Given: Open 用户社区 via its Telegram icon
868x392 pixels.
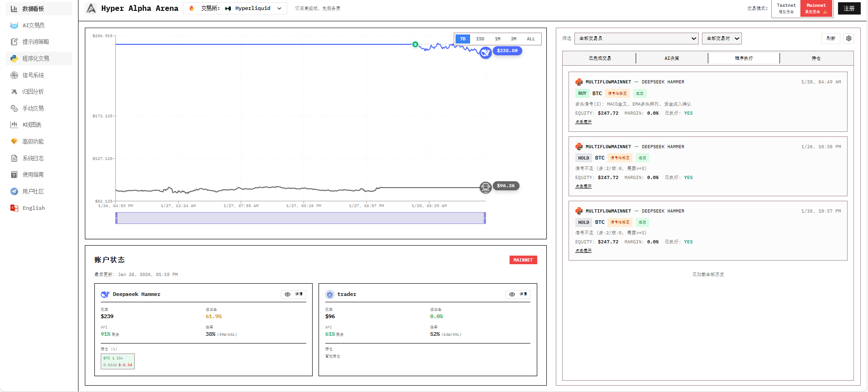Looking at the screenshot, I should [x=14, y=191].
